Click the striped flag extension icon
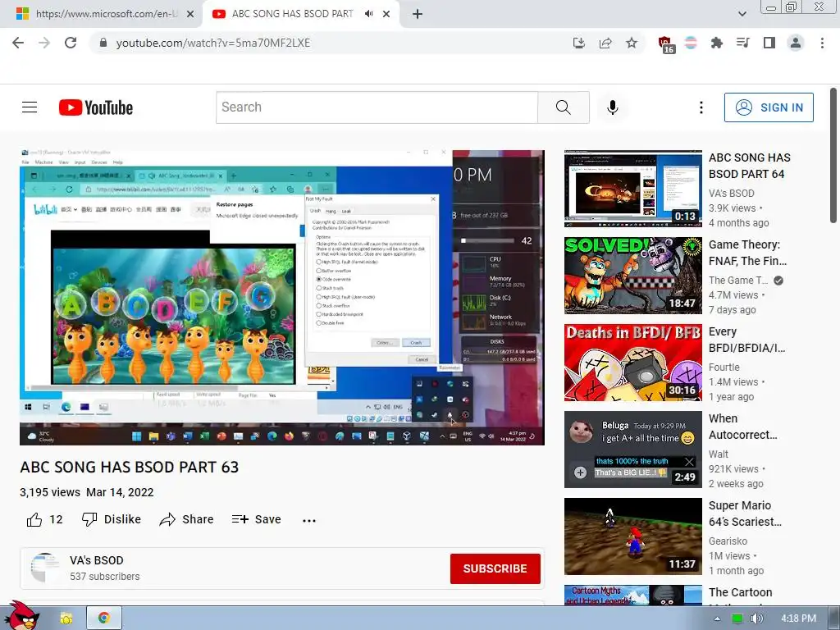 point(691,43)
